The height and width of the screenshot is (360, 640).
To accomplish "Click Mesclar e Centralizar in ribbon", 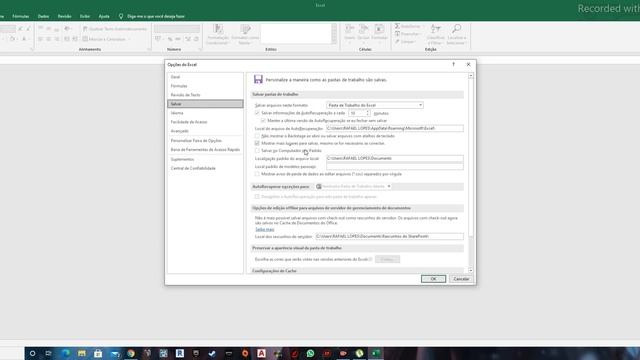I will 107,39.
